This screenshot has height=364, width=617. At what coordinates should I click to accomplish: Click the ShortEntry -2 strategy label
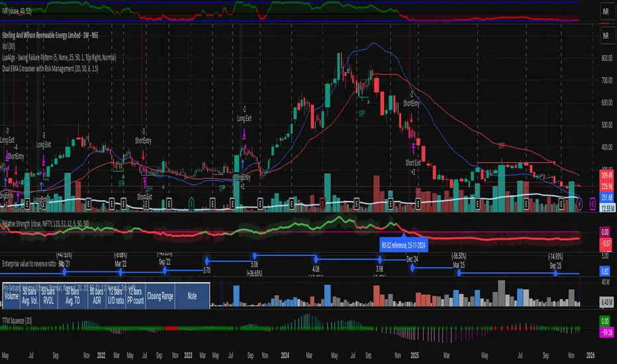[411, 99]
